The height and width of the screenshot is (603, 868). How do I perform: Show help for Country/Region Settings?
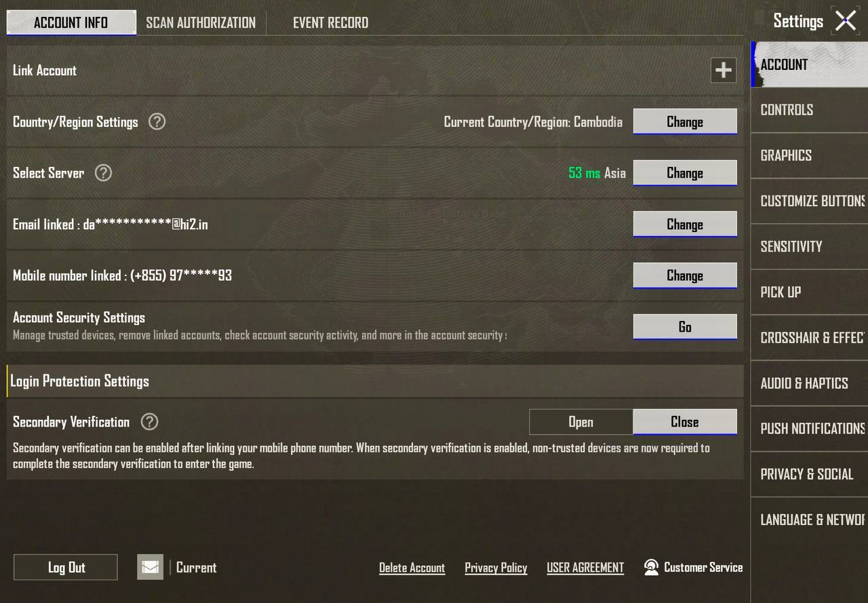click(x=157, y=122)
